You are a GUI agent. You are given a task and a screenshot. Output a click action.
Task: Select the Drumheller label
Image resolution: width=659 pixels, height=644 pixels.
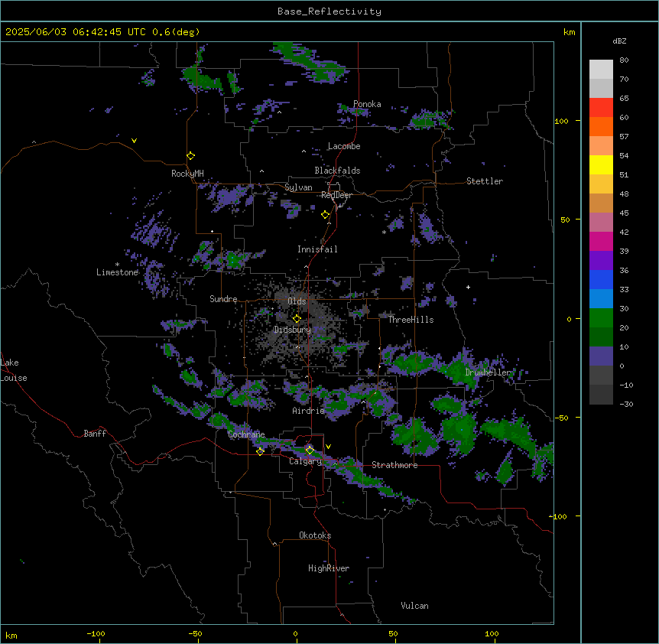488,372
